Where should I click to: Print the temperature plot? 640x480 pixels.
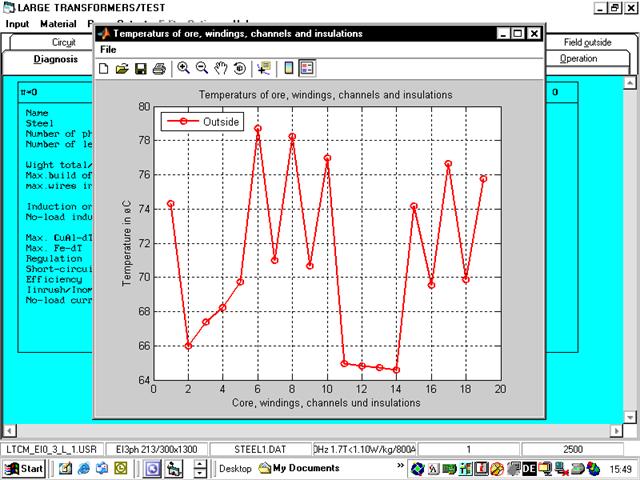[x=159, y=68]
